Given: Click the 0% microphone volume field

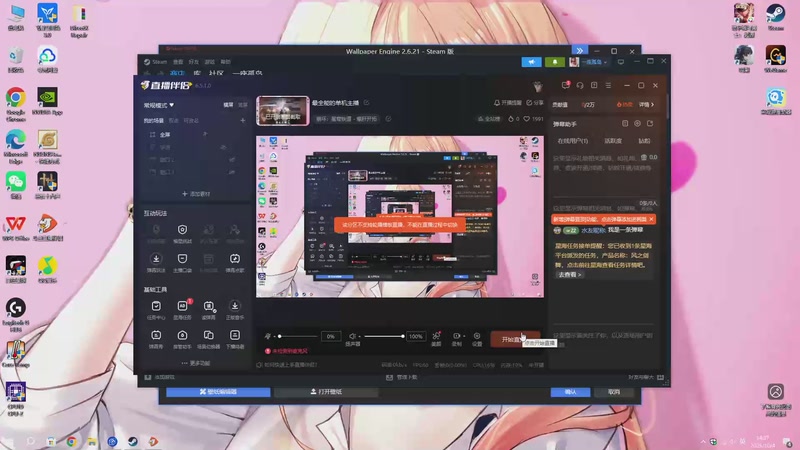Looking at the screenshot, I should (331, 336).
